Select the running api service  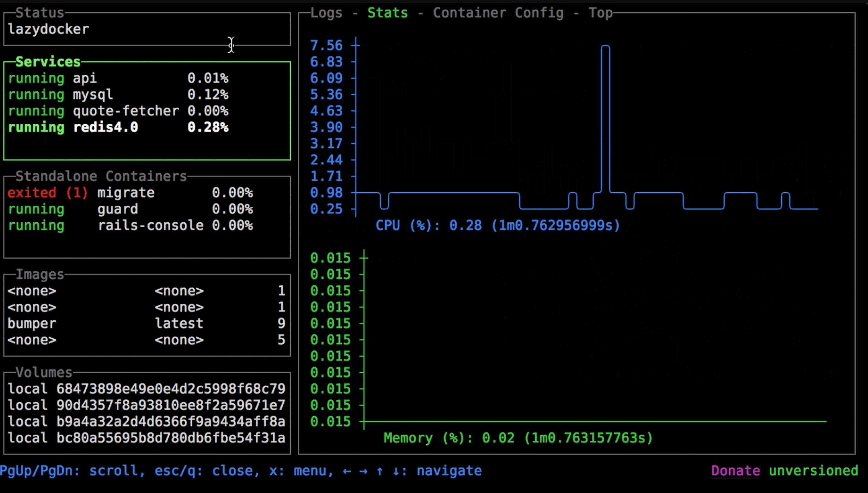coord(85,78)
